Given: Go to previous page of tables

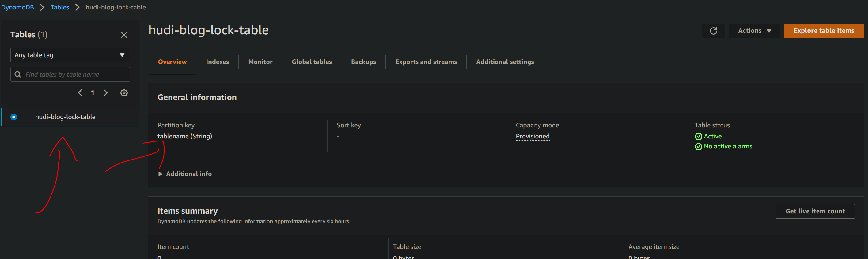Looking at the screenshot, I should [80, 93].
